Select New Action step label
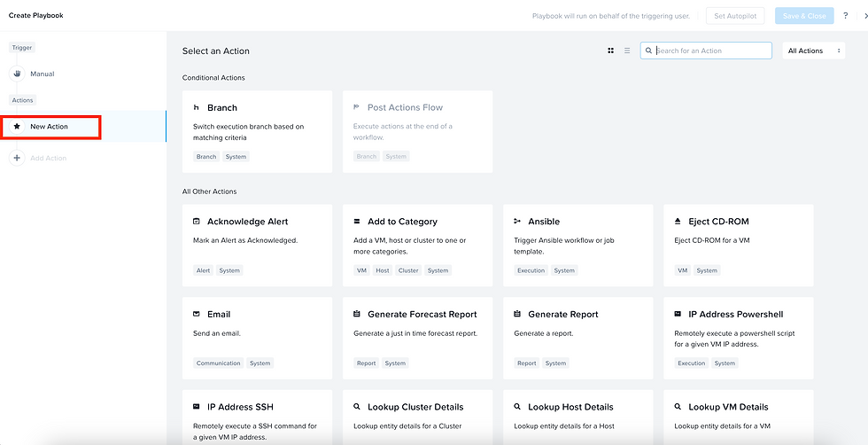This screenshot has width=868, height=445. click(x=50, y=127)
